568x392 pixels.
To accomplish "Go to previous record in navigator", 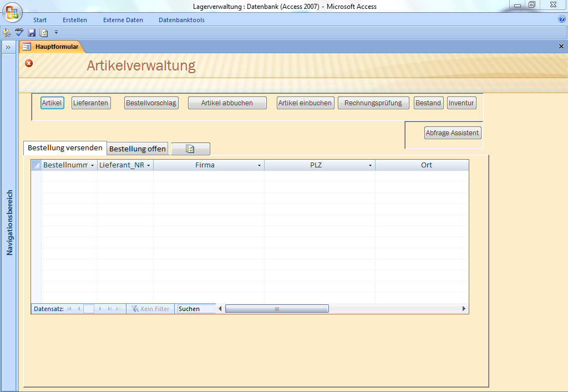I will 79,309.
